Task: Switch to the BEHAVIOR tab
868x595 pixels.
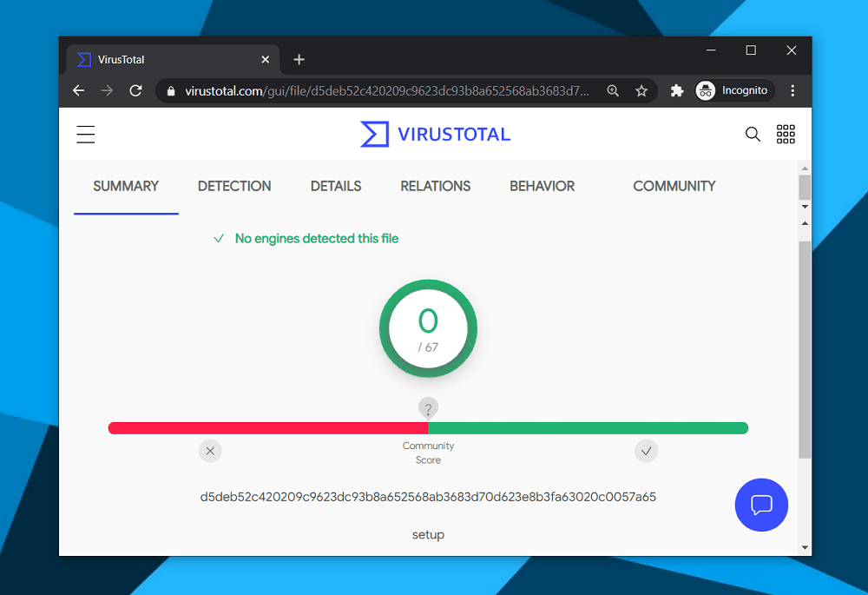Action: tap(542, 186)
